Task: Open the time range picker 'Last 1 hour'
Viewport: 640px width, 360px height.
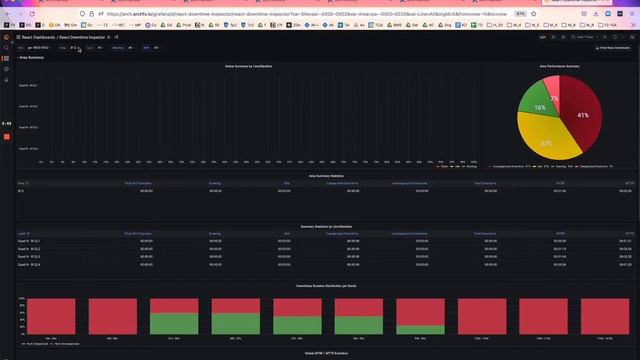Action: point(584,37)
